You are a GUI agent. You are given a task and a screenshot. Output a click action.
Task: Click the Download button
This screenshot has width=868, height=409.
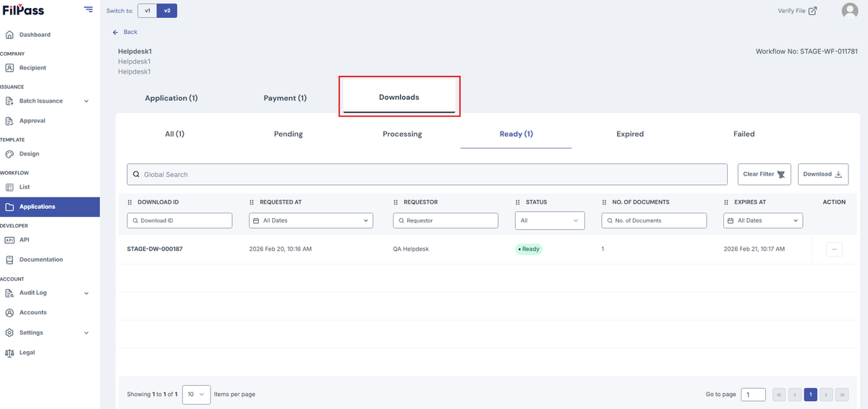(823, 174)
